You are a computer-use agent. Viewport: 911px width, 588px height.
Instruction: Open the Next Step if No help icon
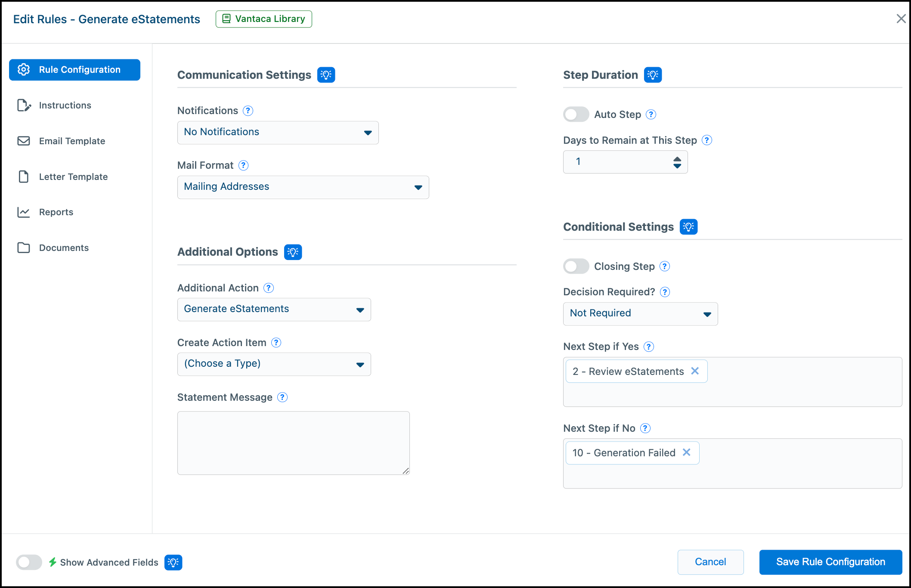click(645, 428)
